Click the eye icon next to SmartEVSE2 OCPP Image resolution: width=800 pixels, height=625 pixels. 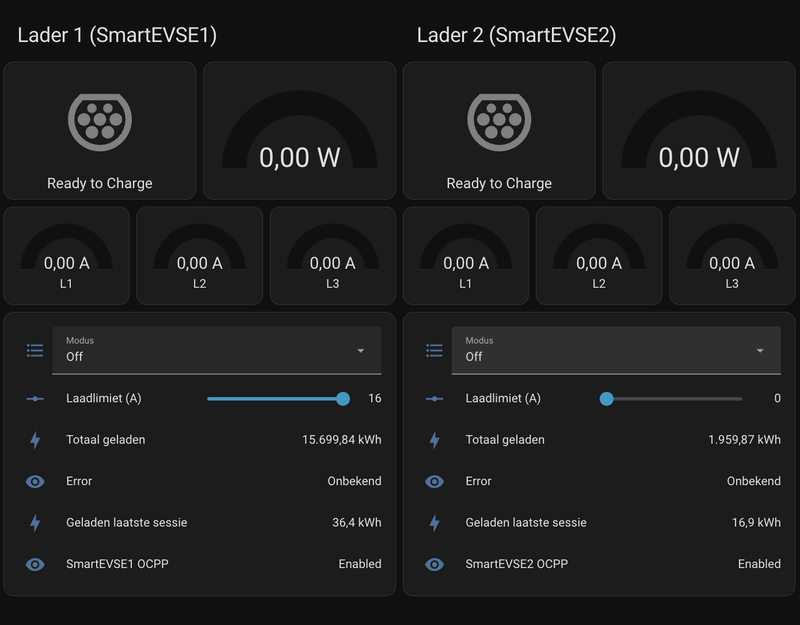(434, 564)
